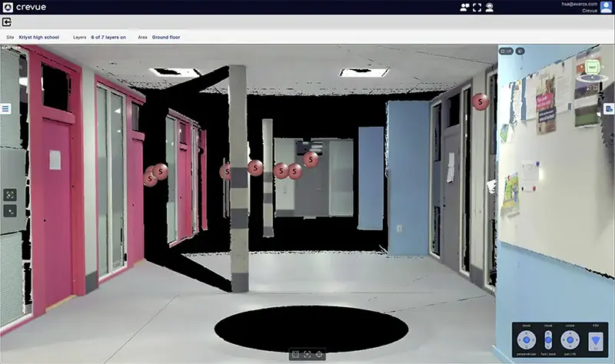The height and width of the screenshot is (364, 615).
Task: Click the 'Crevue' label under the email
Action: (590, 11)
